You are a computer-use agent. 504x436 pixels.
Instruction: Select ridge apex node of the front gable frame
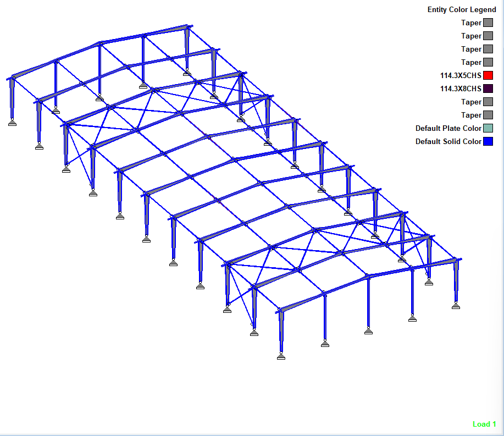(368, 276)
